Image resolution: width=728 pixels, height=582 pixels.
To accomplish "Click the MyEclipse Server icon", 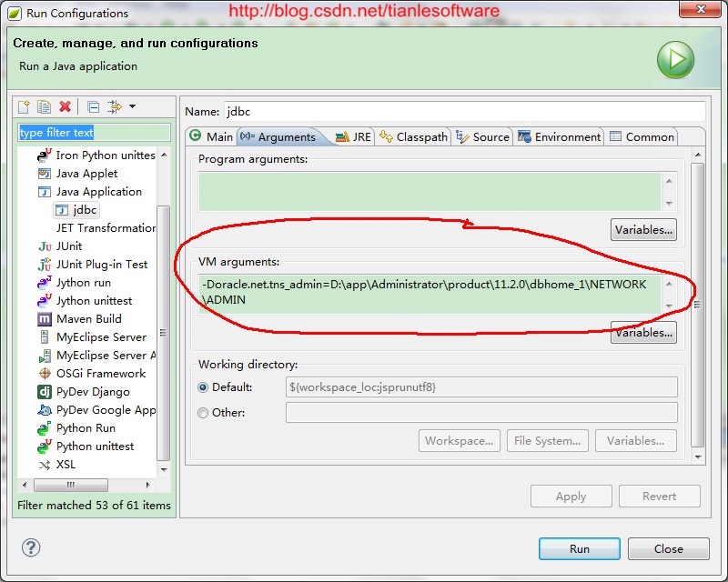I will point(45,337).
